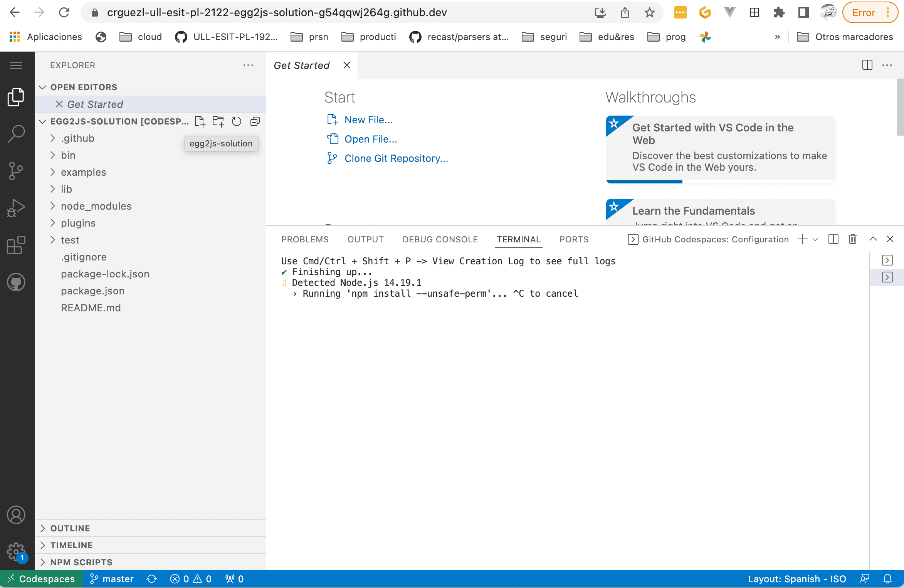Switch to the PROBLEMS tab
The width and height of the screenshot is (904, 588).
pyautogui.click(x=305, y=239)
